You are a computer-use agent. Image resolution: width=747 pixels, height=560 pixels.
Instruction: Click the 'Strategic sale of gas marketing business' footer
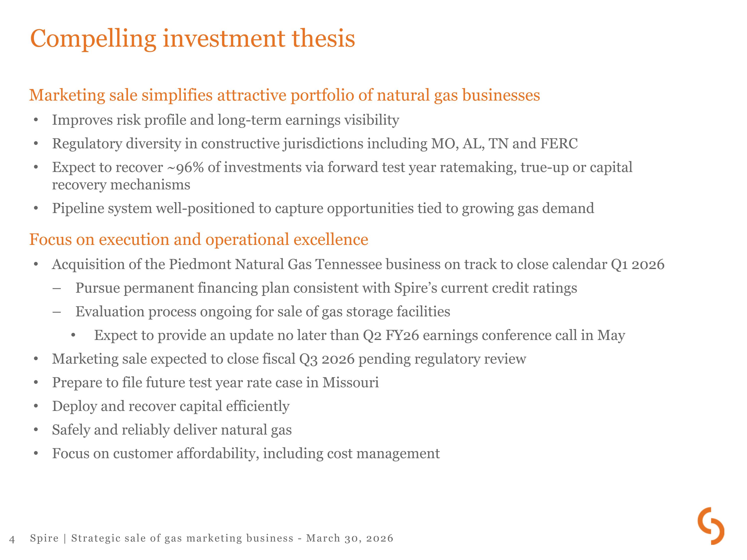coord(182,538)
